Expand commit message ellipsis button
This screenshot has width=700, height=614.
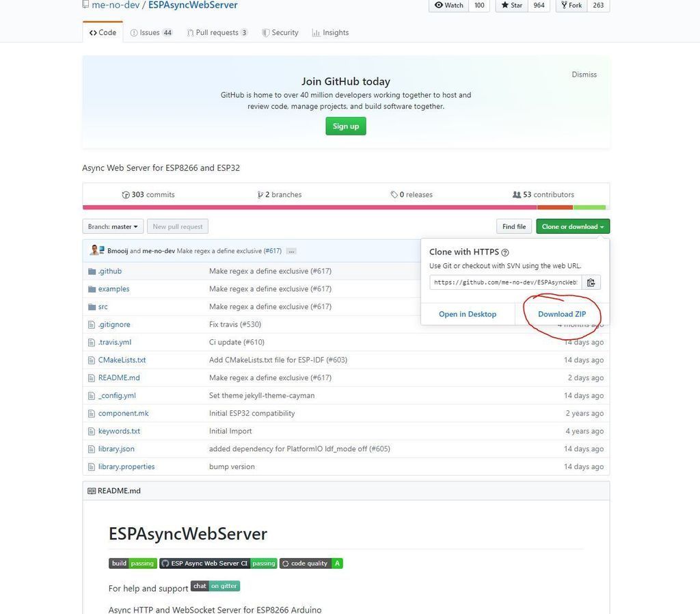[x=291, y=251]
